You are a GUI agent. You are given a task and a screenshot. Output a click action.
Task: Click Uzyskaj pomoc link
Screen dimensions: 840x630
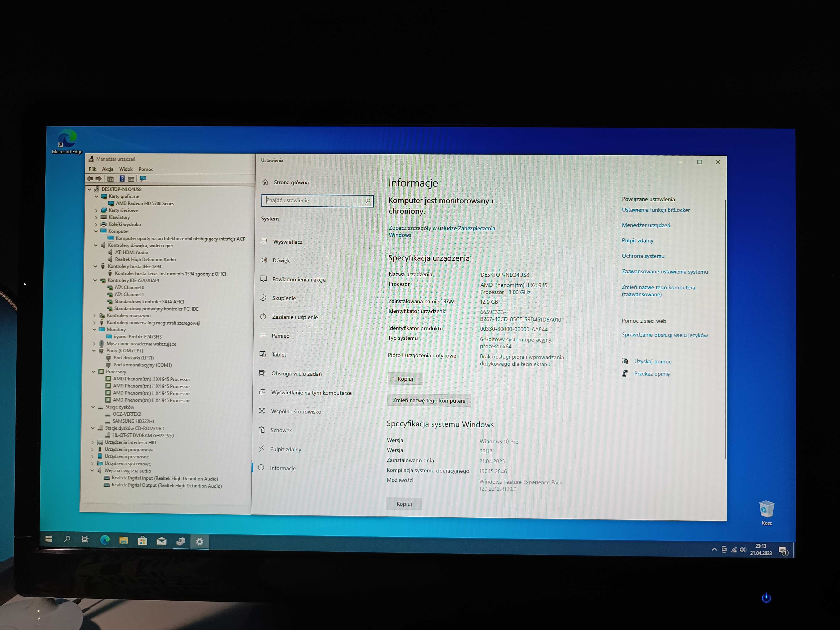tap(653, 362)
